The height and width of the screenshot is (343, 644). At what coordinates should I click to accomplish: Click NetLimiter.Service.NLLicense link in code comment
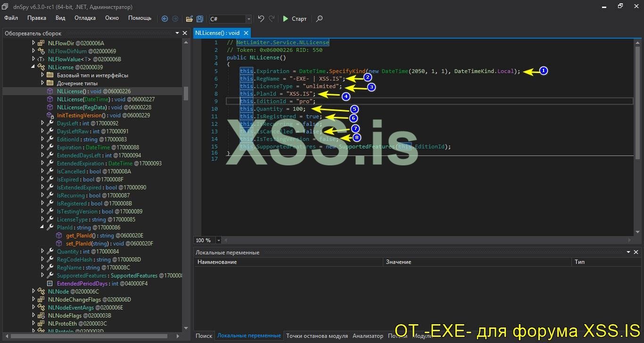coord(283,42)
